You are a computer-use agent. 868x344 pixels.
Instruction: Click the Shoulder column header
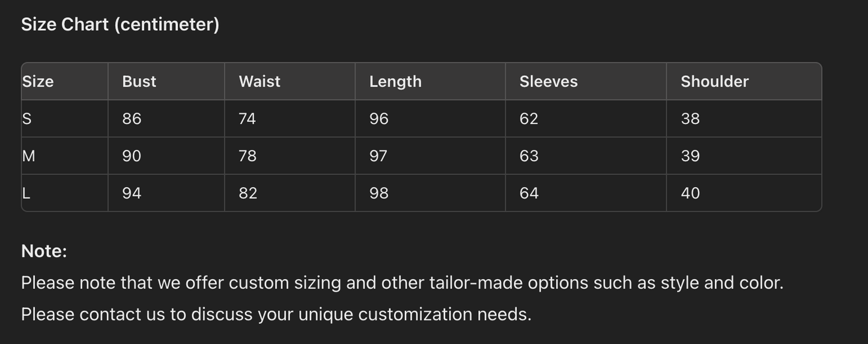(x=714, y=81)
